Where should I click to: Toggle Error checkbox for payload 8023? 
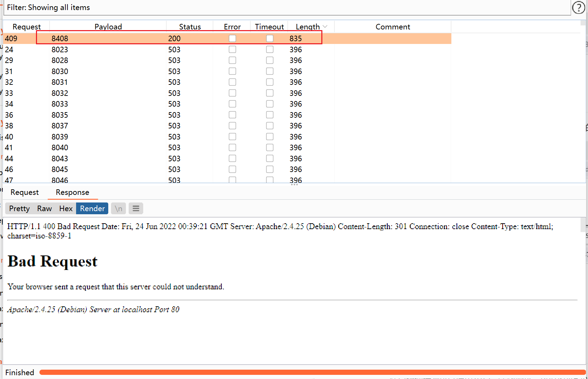232,49
